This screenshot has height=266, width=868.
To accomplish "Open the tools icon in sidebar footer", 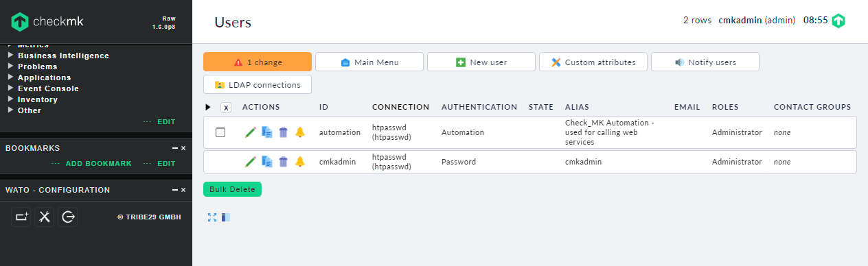I will 45,217.
